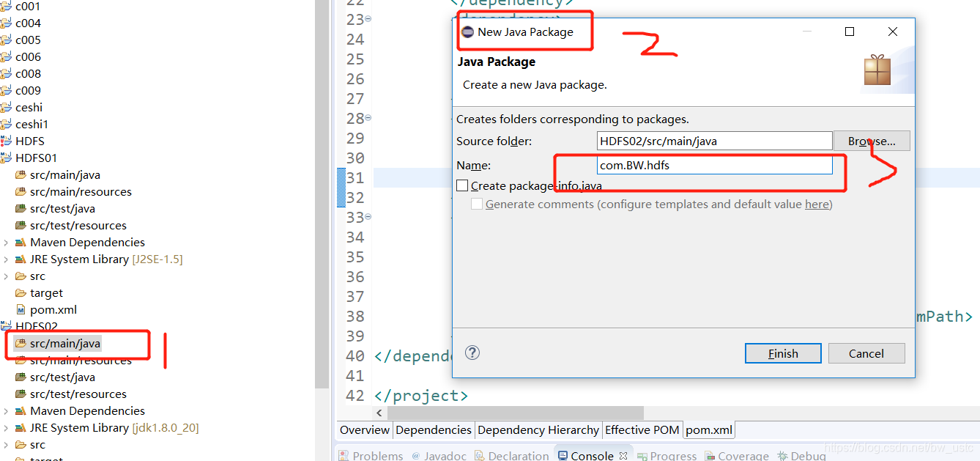Click the c004 project folder icon
Screen dimensions: 980x461
point(6,23)
